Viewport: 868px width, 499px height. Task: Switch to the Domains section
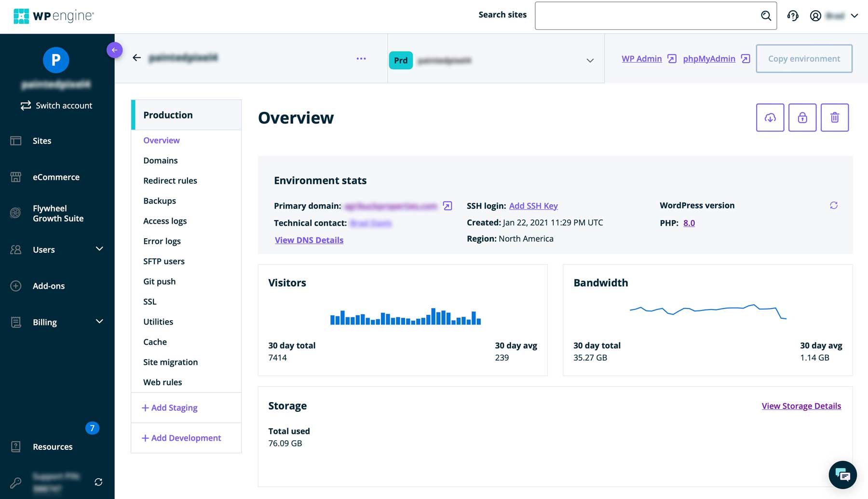point(161,160)
